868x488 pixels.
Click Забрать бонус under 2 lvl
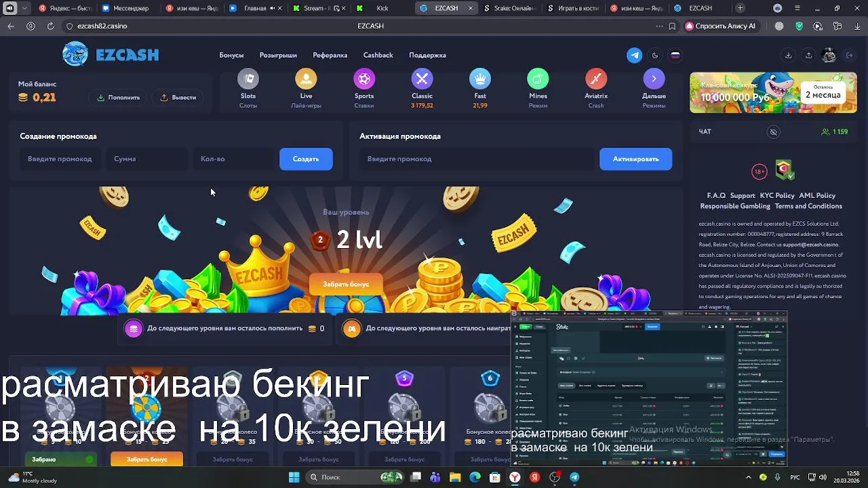346,284
